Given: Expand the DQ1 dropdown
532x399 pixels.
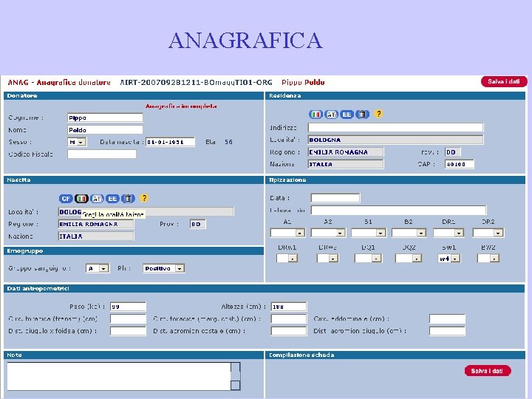Looking at the screenshot, I should 368,259.
